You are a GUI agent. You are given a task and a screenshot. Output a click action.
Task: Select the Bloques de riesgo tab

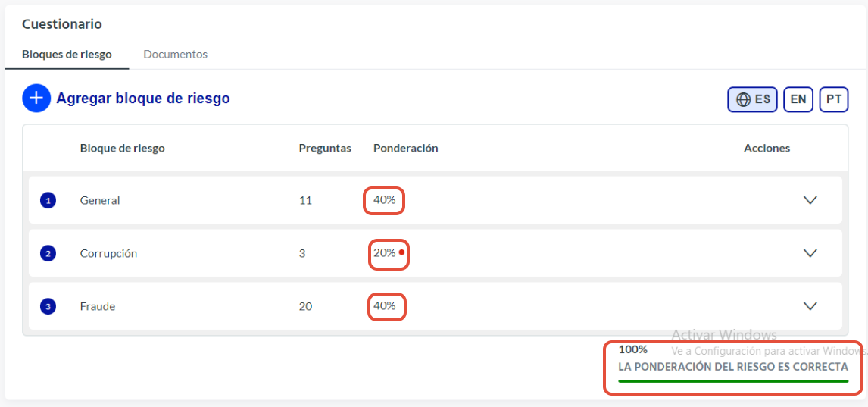pyautogui.click(x=67, y=55)
